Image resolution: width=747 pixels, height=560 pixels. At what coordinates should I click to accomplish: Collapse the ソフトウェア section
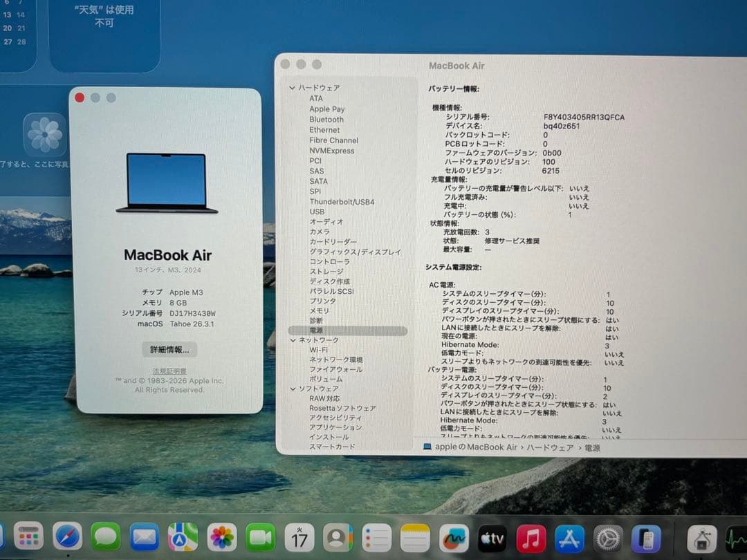[293, 389]
